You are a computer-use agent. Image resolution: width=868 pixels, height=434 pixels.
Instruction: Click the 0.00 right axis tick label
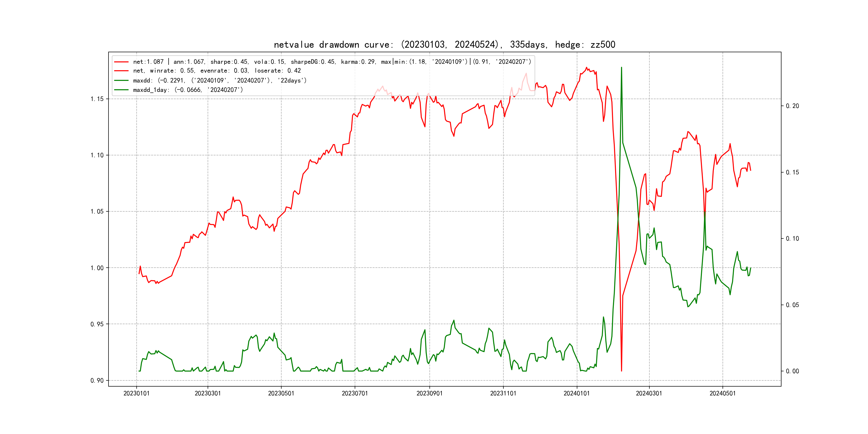click(x=792, y=371)
